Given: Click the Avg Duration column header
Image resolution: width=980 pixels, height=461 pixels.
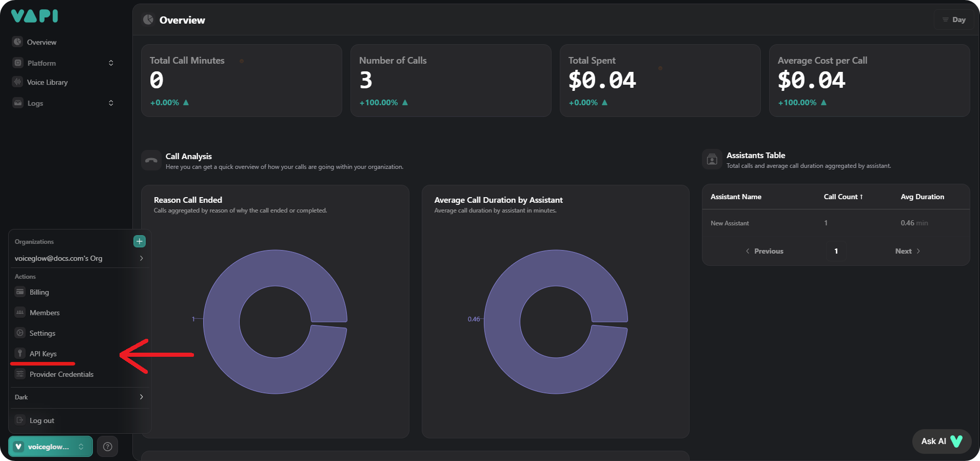Looking at the screenshot, I should tap(923, 197).
